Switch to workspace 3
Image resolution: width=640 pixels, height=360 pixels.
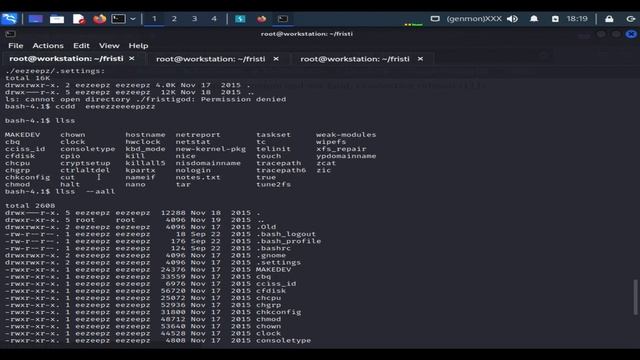coord(194,19)
